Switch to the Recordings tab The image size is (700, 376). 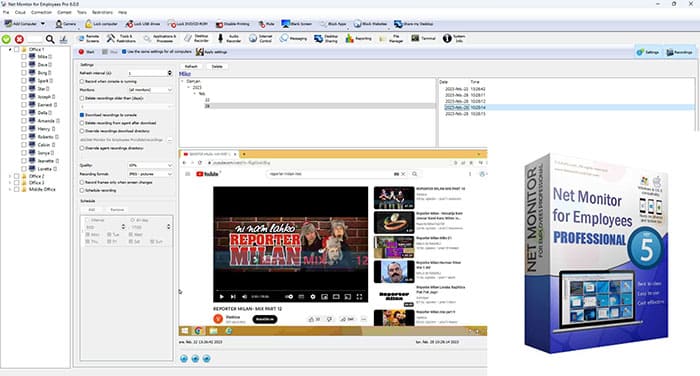click(679, 52)
